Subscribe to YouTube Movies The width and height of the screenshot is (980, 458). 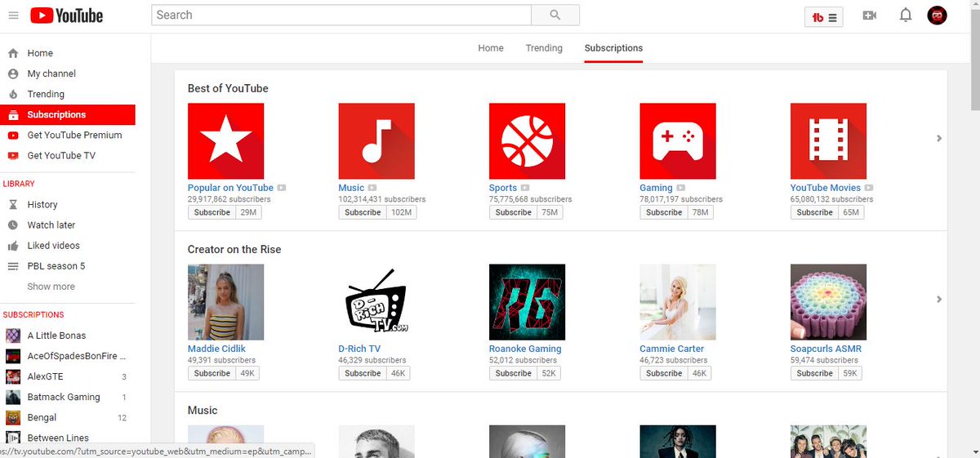point(815,212)
